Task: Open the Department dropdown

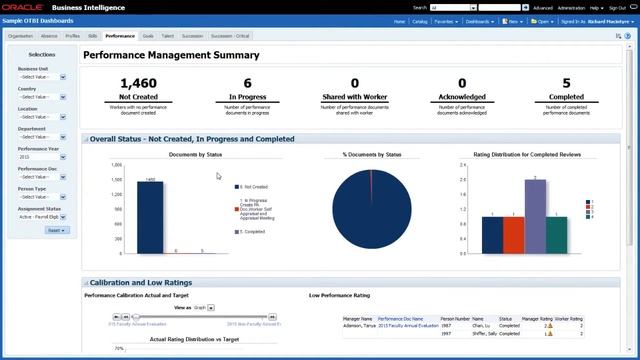Action: pyautogui.click(x=63, y=137)
